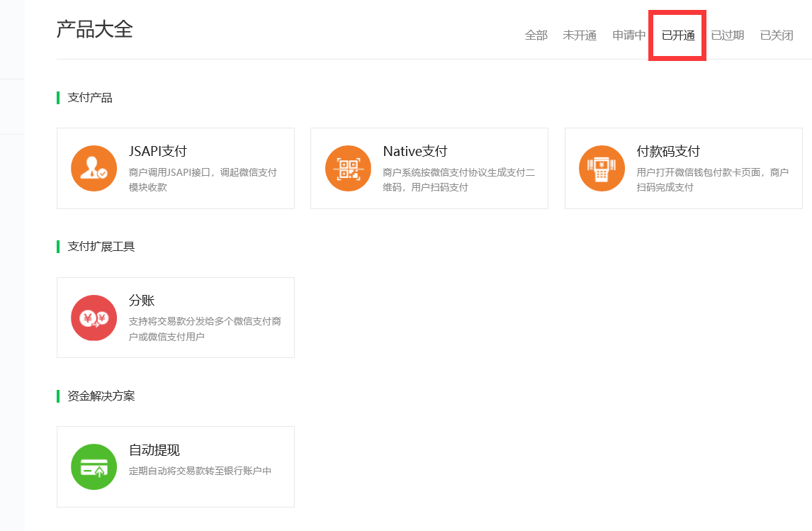Screen dimensions: 812x531
Task: Click description 用户打开微信钱包付款卡页面
Action: pyautogui.click(x=713, y=180)
